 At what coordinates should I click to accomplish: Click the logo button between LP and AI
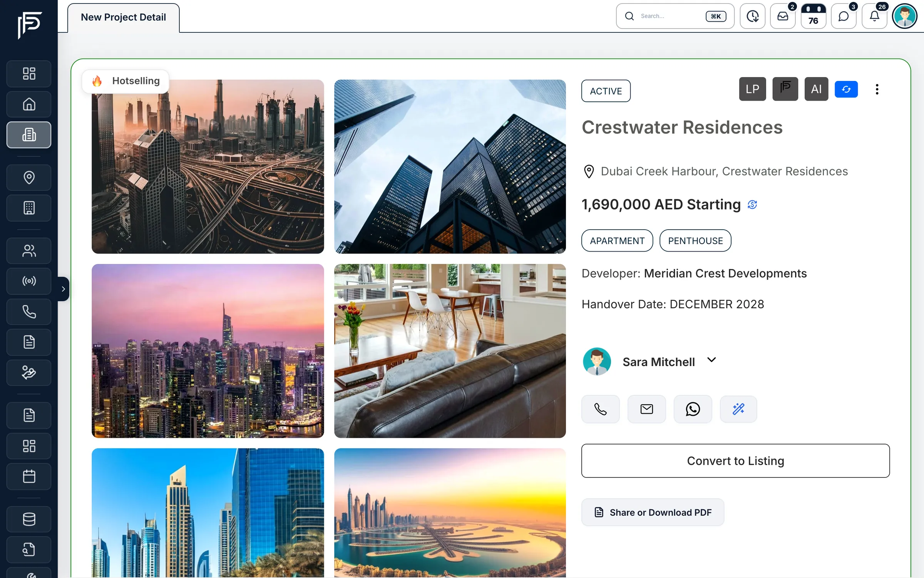[x=785, y=89]
